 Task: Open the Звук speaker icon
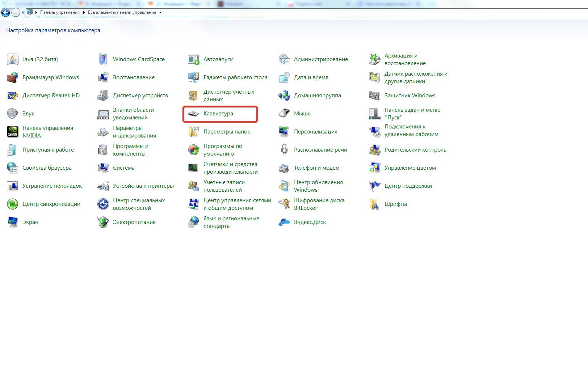click(13, 114)
